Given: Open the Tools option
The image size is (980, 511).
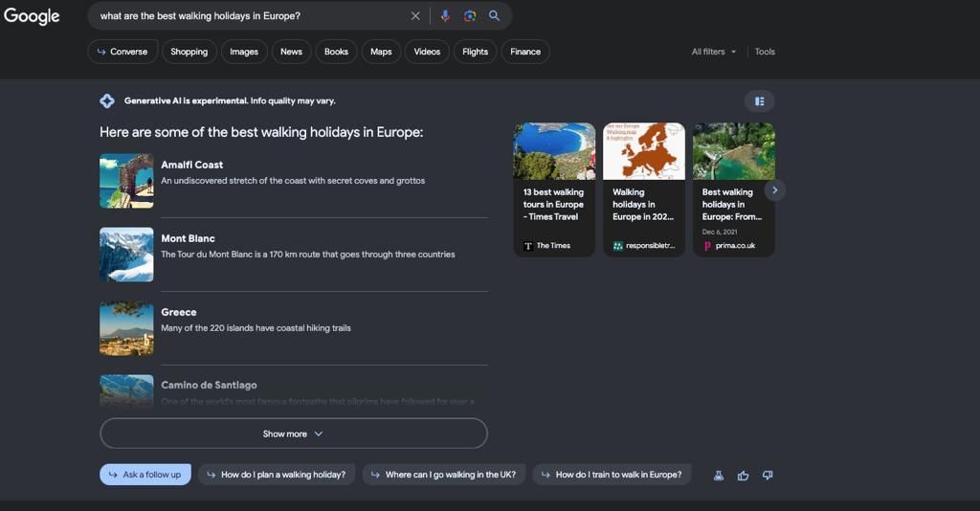Looking at the screenshot, I should point(765,52).
